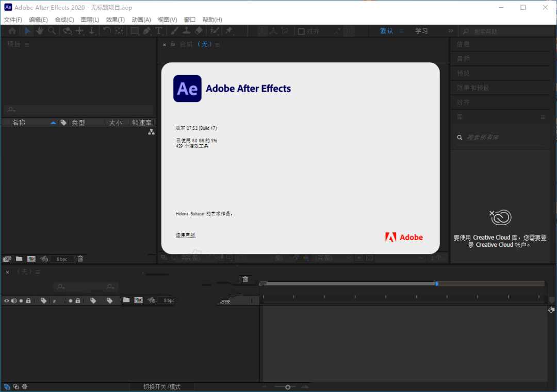Open the project flowchart icon below 帧速率
557x392 pixels.
tap(151, 132)
